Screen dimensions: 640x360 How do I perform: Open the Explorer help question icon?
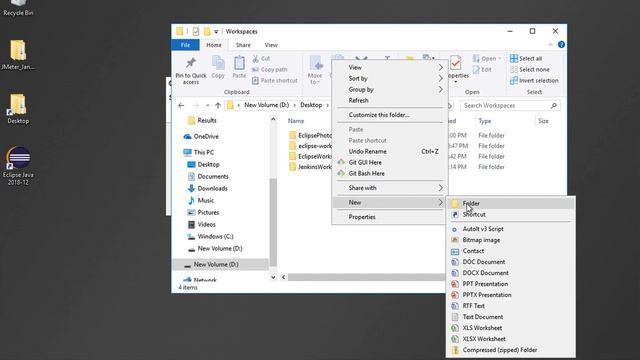click(561, 45)
